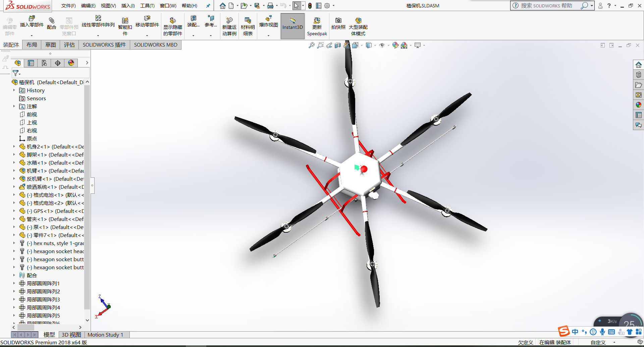The image size is (644, 347).
Task: Open the ConfigurationManager tab icon
Action: (44, 63)
